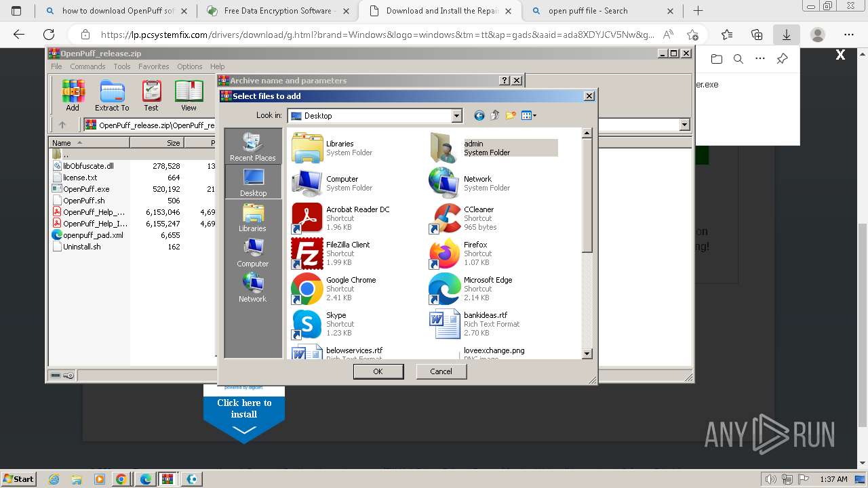Screen dimensions: 868x488
Task: Select Computer in dialog sidebar
Action: click(253, 253)
